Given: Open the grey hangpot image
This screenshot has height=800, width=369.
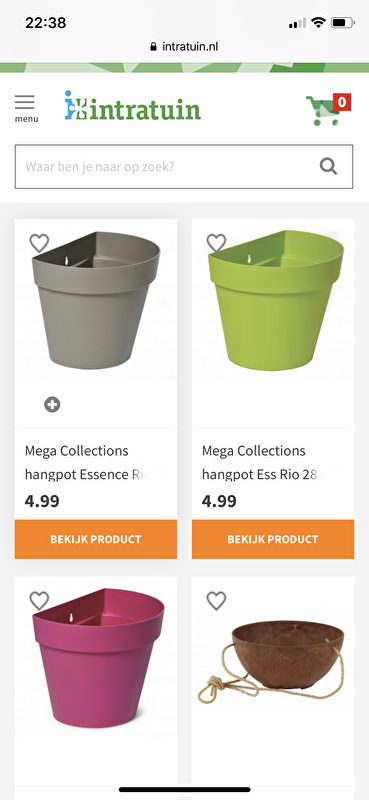Looking at the screenshot, I should click(96, 299).
